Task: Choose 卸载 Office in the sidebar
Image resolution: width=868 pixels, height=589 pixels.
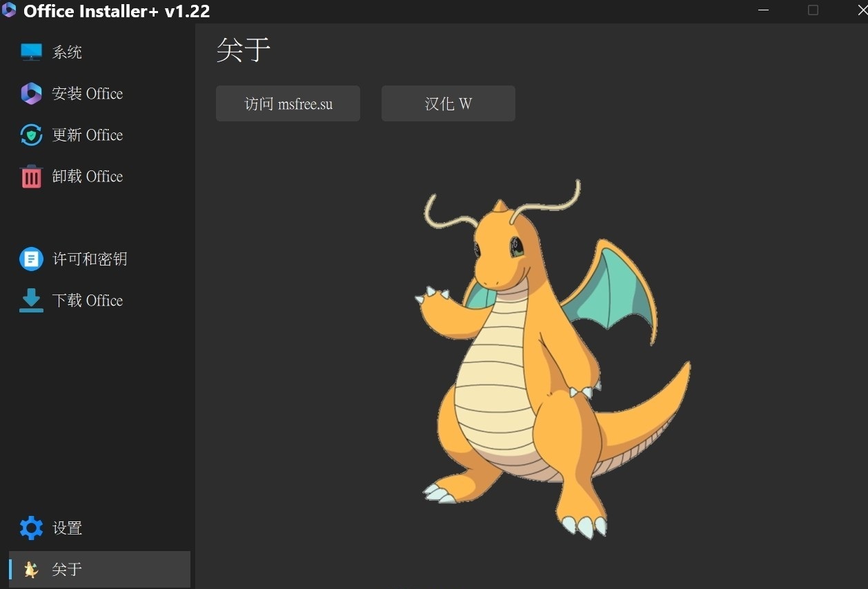Action: (88, 177)
